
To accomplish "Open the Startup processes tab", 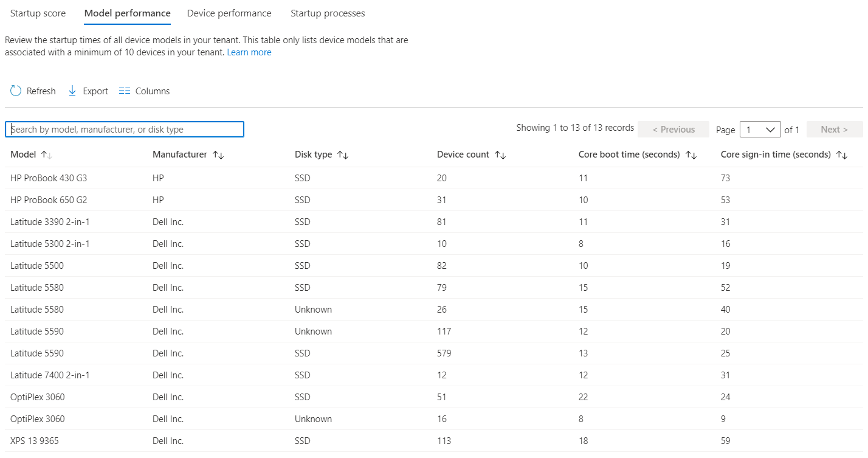I will (328, 13).
